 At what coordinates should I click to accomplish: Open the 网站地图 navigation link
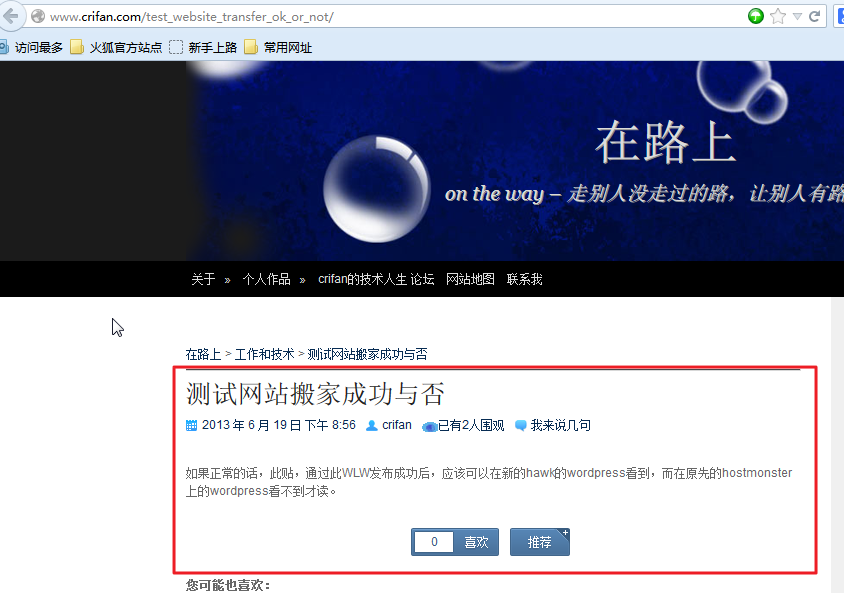(470, 279)
